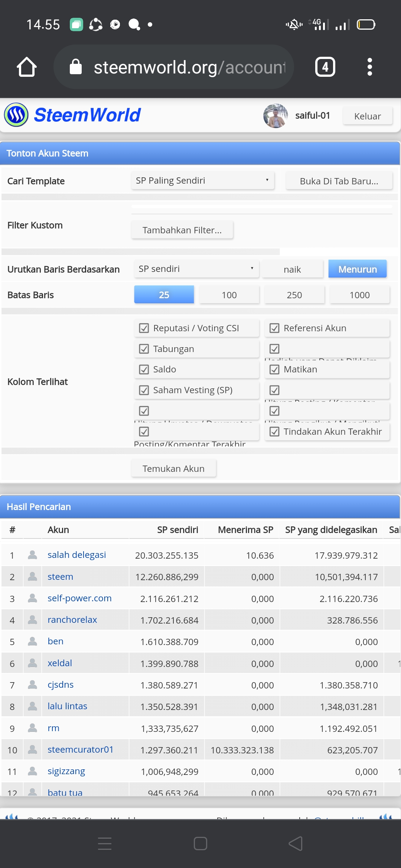The width and height of the screenshot is (401, 868).
Task: Toggle the Reputasi / Voting CSI column
Action: [196, 328]
